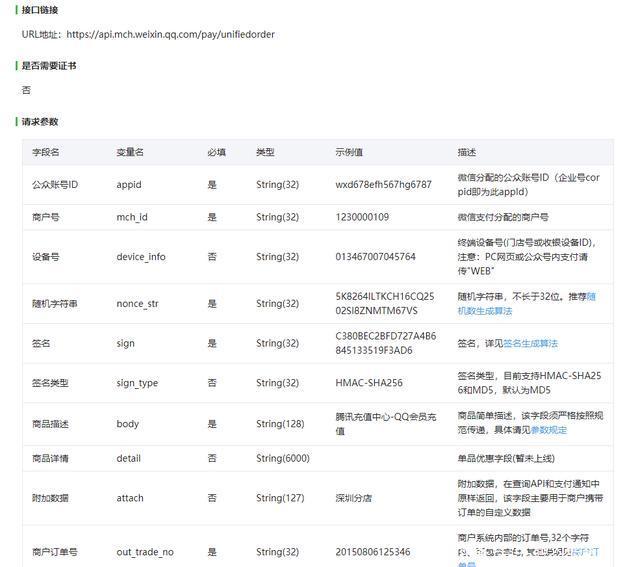Click the 请求参数 section heading
This screenshot has width=640, height=567.
(40, 122)
